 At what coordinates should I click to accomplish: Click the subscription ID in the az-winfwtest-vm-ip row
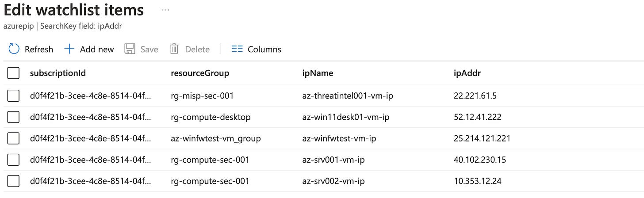coord(90,138)
